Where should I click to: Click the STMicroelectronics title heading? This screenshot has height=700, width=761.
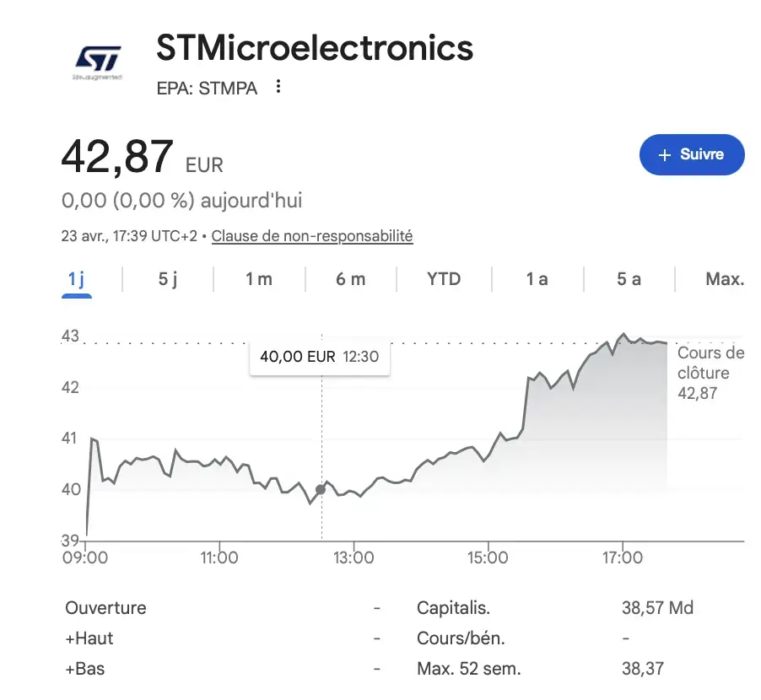coord(314,49)
